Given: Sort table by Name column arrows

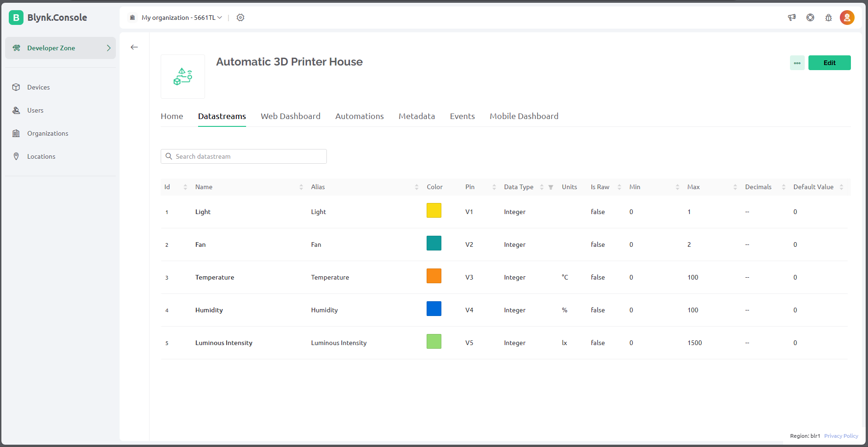Looking at the screenshot, I should click(x=301, y=187).
